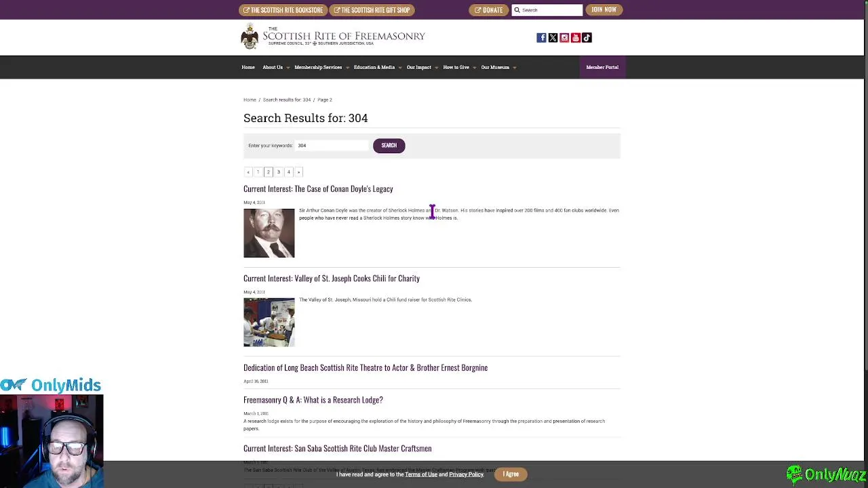The width and height of the screenshot is (868, 488).
Task: Go to previous results page arrow
Action: click(x=248, y=172)
